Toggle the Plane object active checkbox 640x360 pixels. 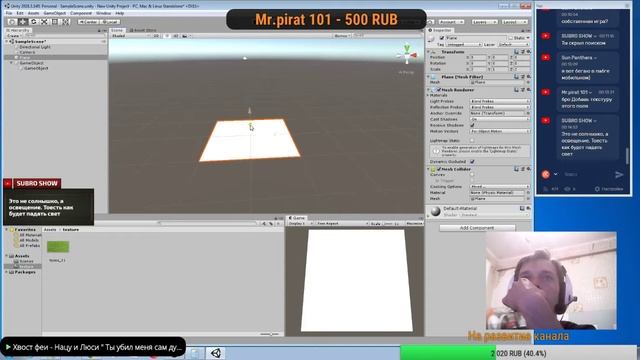(x=442, y=38)
